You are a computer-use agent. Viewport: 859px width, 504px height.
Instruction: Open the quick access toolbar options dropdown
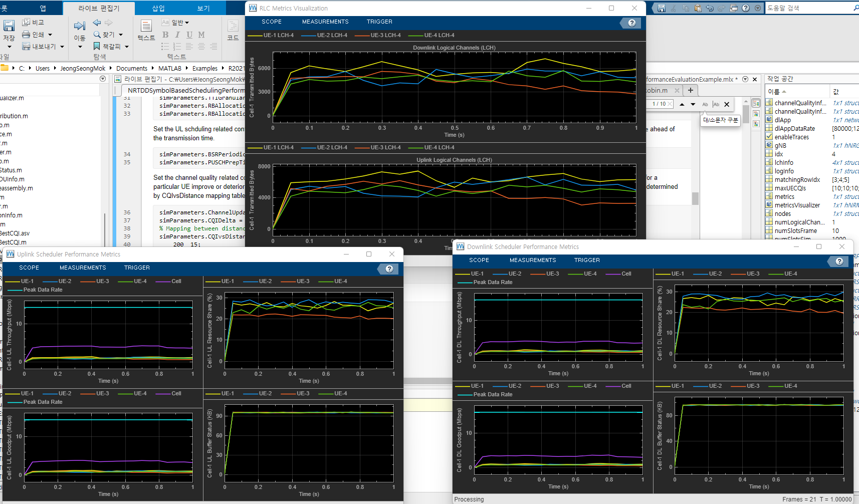[758, 8]
